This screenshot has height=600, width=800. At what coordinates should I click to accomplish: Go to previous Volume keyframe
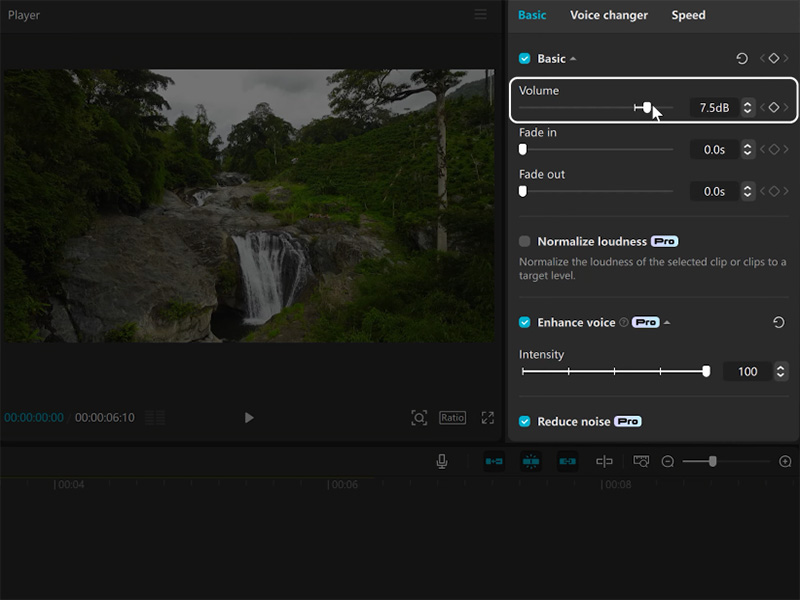pyautogui.click(x=762, y=107)
